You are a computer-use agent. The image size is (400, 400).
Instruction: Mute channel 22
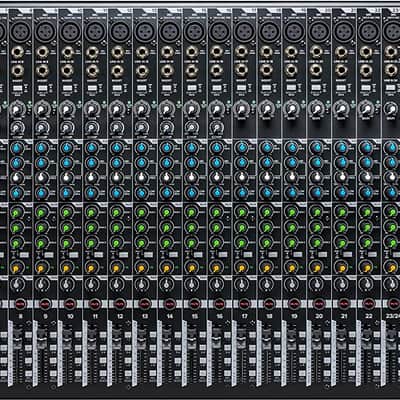point(368,304)
